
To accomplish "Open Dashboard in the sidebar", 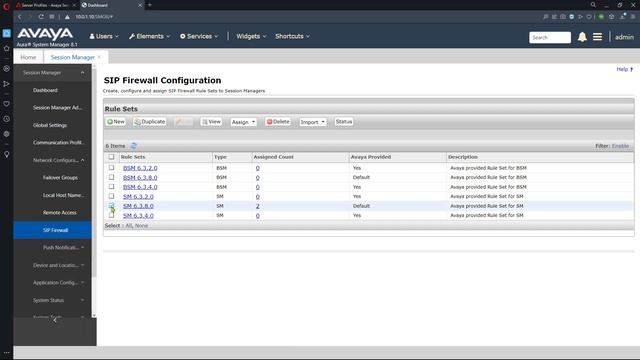I will pos(45,90).
